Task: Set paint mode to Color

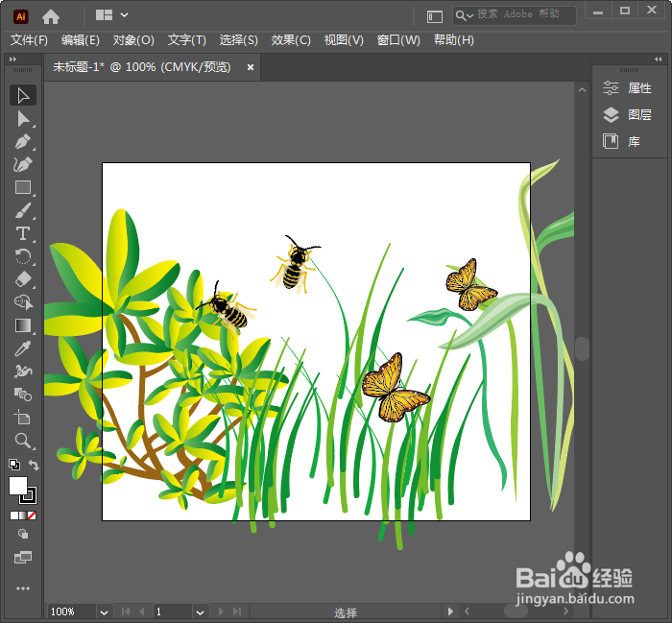Action: pyautogui.click(x=14, y=515)
